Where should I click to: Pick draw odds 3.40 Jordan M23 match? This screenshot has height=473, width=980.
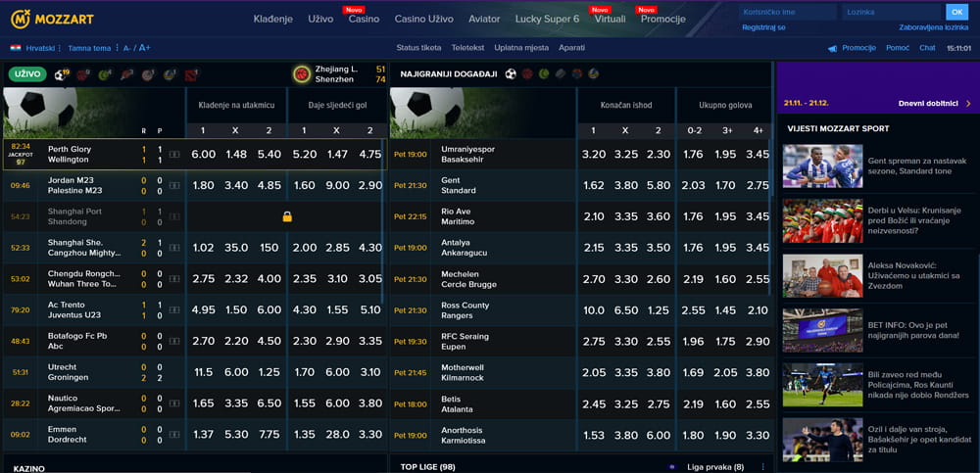click(236, 185)
